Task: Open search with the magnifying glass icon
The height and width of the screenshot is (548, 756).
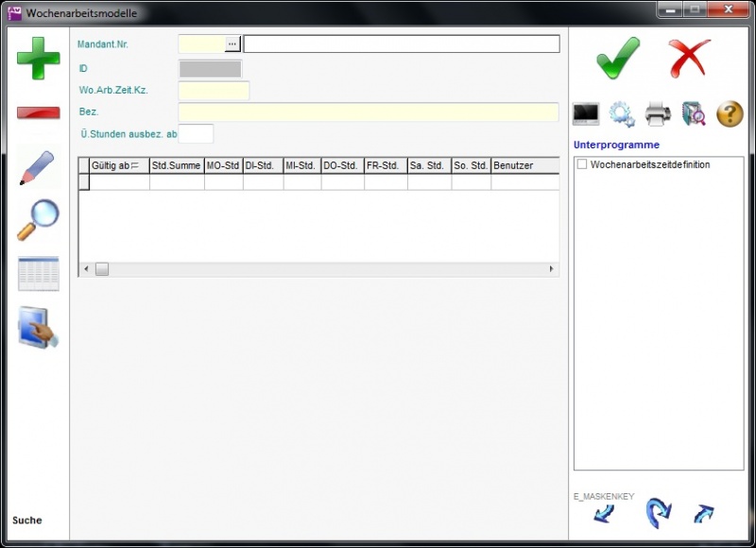Action: (38, 220)
